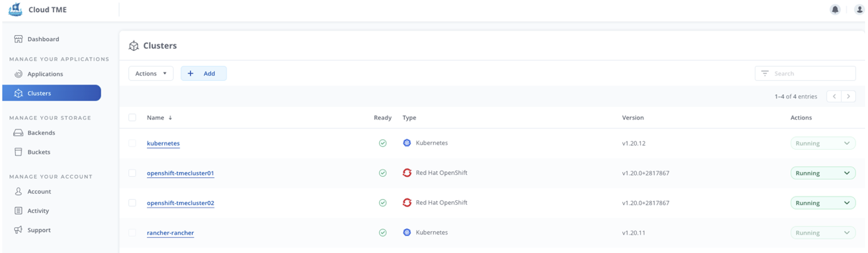Image resolution: width=868 pixels, height=253 pixels.
Task: Open Running dropdown for openshift-tmecluster02
Action: [x=823, y=203]
